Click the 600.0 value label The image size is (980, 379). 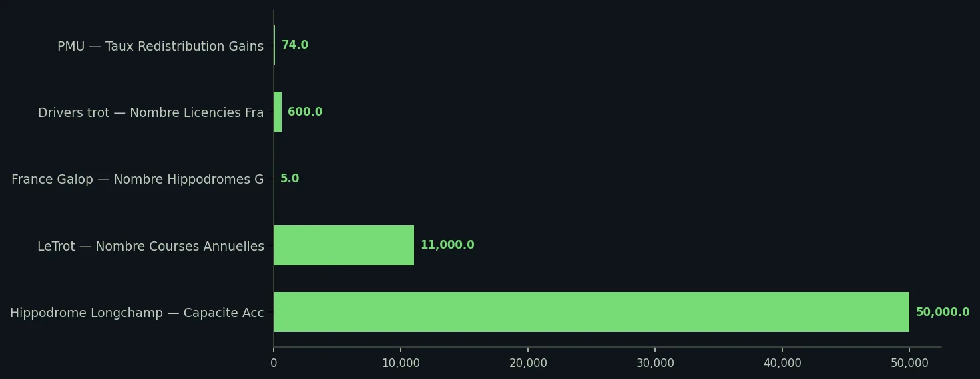click(305, 112)
